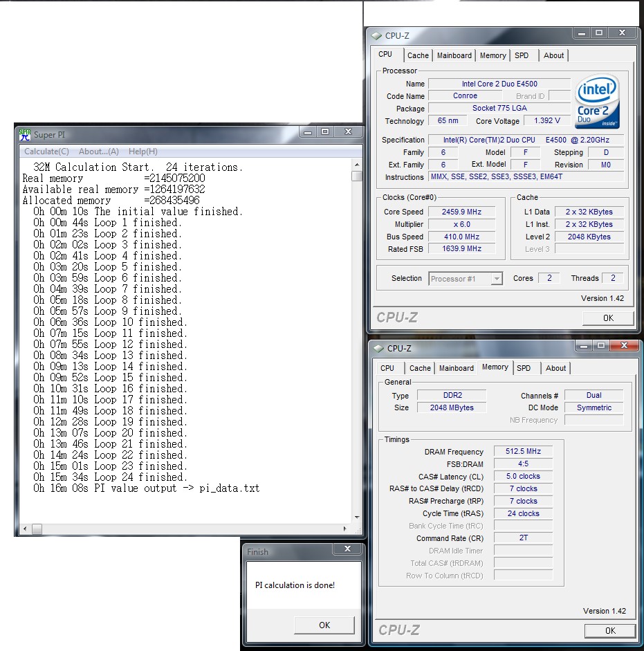Switch to Cache tab in upper CPU-Z window
644x651 pixels.
point(418,55)
